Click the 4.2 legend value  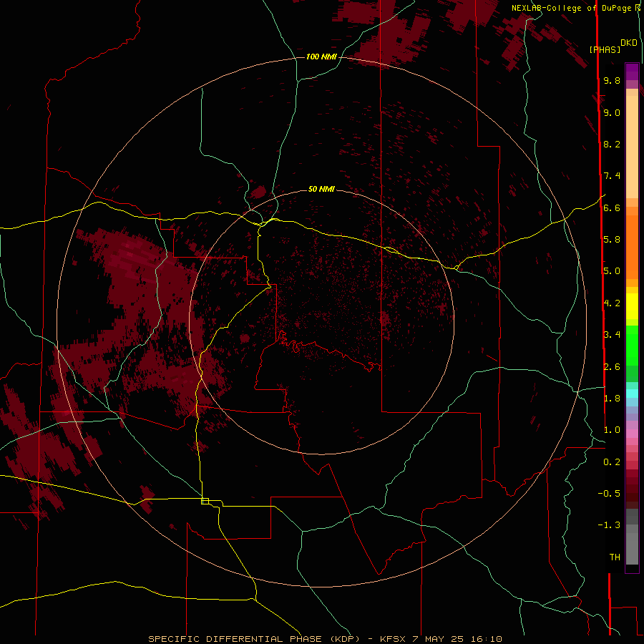(612, 303)
